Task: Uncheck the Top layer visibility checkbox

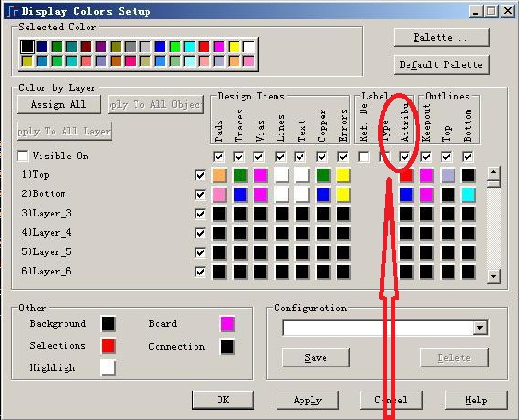Action: point(200,175)
